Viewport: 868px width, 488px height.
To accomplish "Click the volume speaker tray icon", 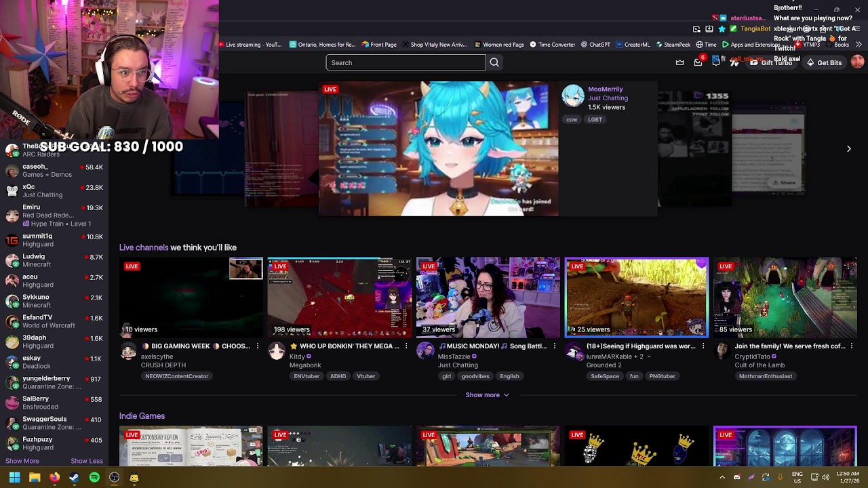I will (825, 477).
